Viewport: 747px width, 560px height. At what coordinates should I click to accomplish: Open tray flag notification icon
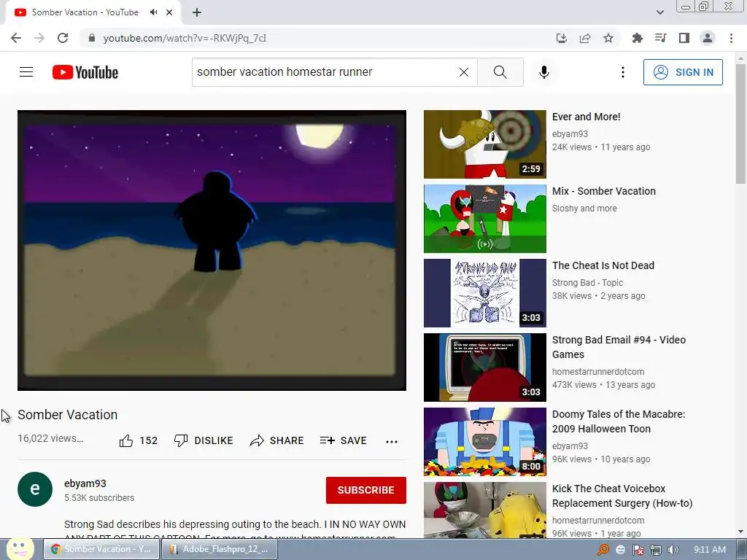[x=638, y=550]
